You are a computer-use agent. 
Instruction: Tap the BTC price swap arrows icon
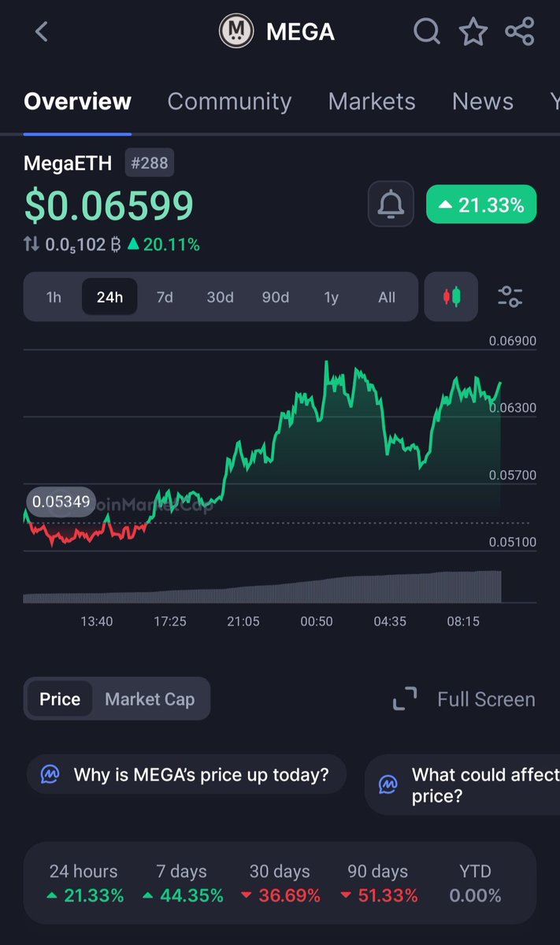32,245
